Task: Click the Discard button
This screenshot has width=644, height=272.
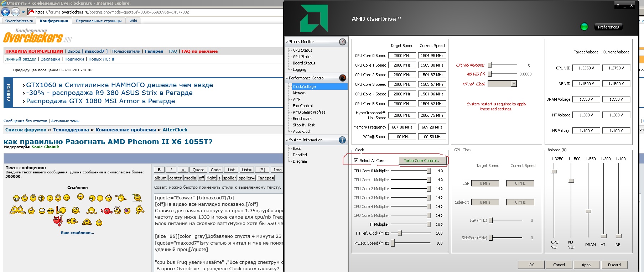Action: [x=614, y=265]
